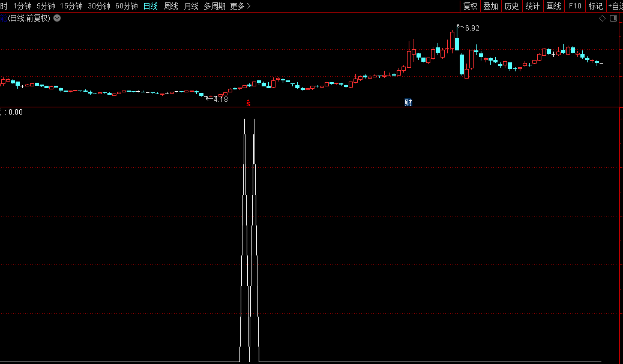This screenshot has width=623, height=364.
Task: Open the 多周期 multi-period view
Action: [x=214, y=6]
